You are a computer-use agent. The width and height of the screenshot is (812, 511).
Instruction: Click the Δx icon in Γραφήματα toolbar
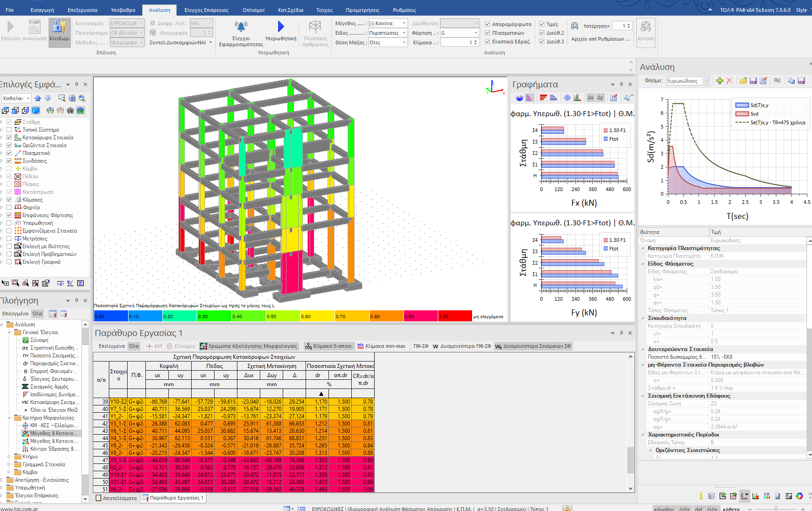tap(591, 97)
